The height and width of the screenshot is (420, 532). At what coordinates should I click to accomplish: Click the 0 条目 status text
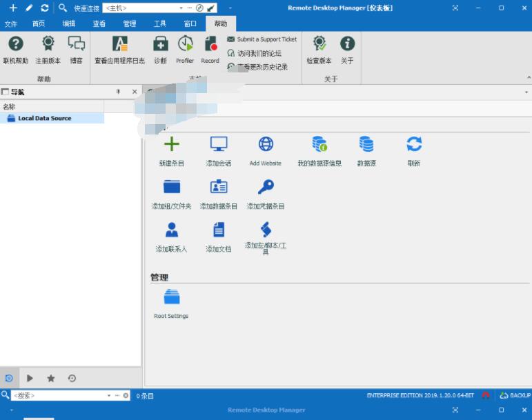click(x=145, y=396)
